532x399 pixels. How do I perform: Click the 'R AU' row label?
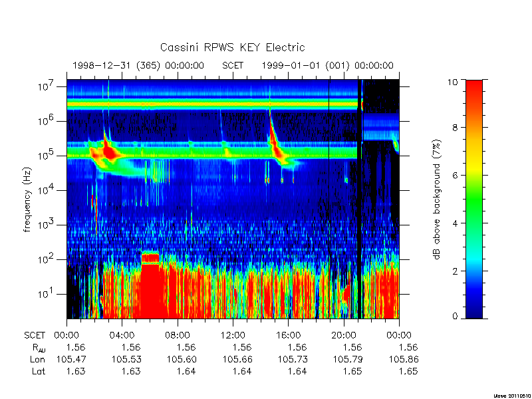38,348
